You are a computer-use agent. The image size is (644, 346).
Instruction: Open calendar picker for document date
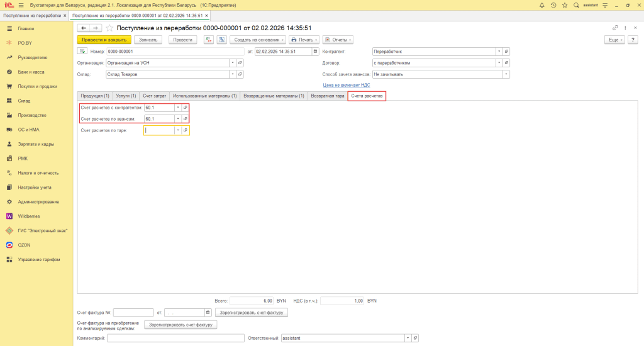(316, 52)
